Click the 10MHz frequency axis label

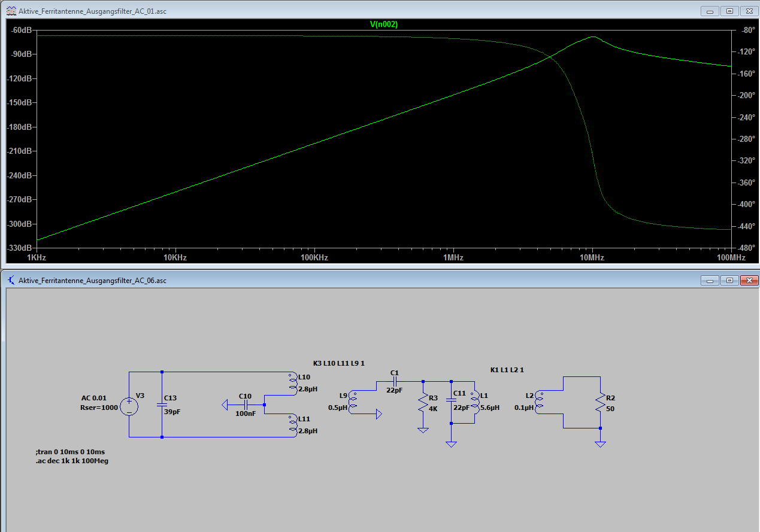[592, 258]
